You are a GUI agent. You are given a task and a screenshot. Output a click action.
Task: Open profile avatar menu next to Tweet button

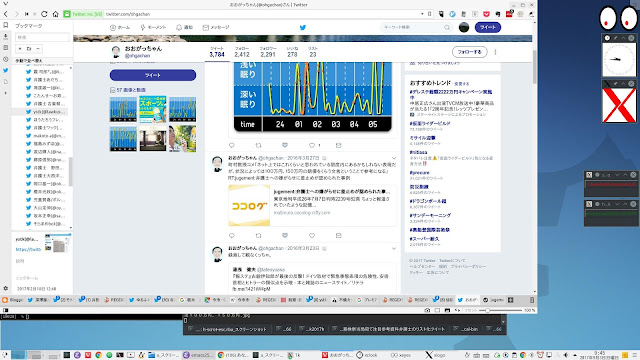(x=464, y=27)
